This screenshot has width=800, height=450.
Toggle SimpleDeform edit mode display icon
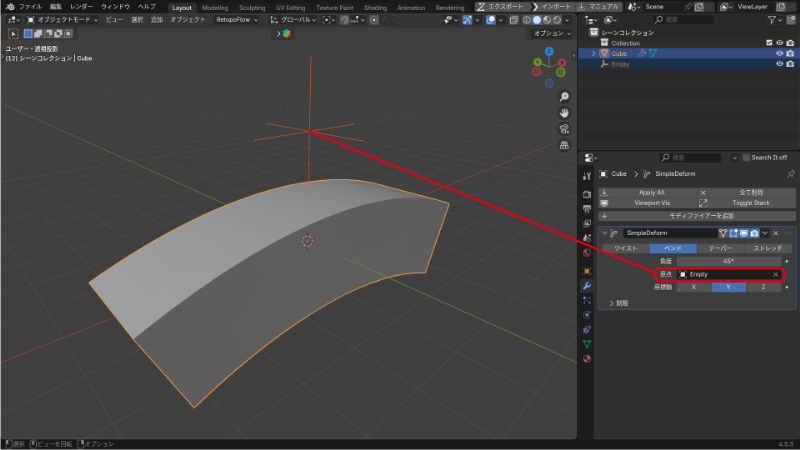(733, 232)
